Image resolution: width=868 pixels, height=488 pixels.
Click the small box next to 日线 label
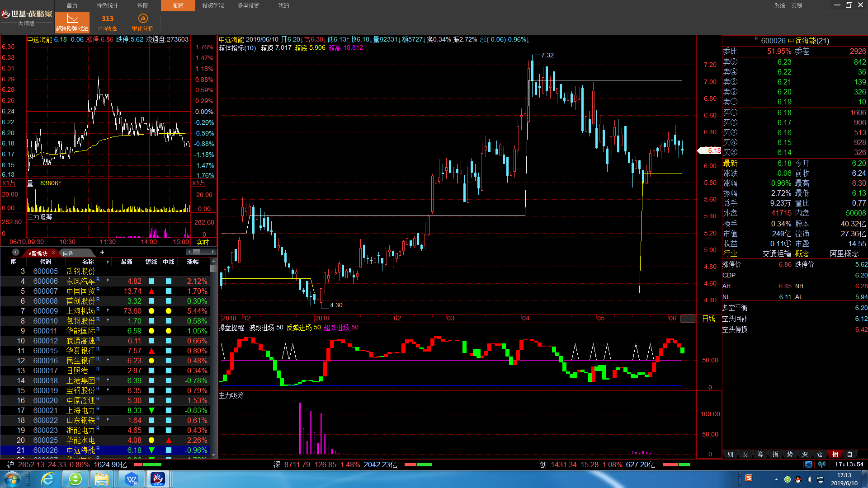point(688,319)
